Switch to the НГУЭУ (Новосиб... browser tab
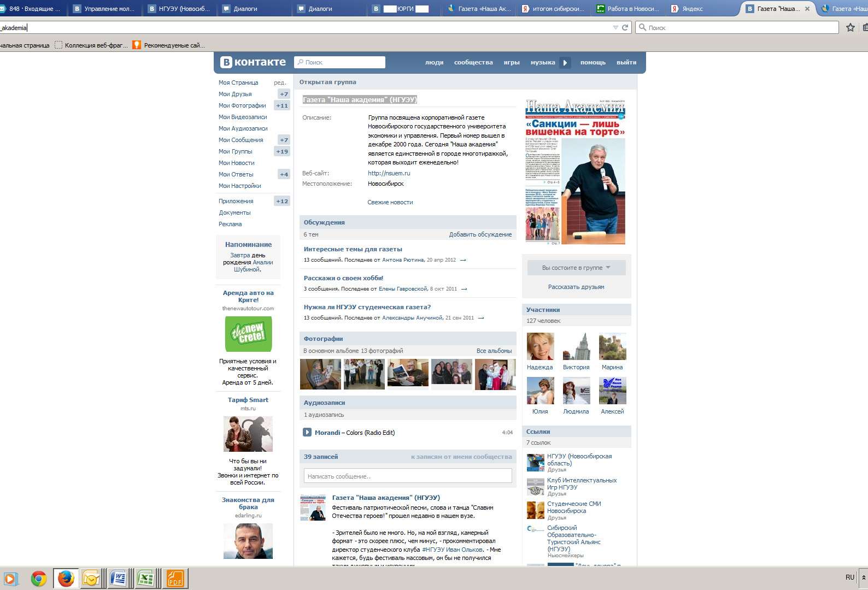Image resolution: width=868 pixels, height=590 pixels. click(179, 9)
